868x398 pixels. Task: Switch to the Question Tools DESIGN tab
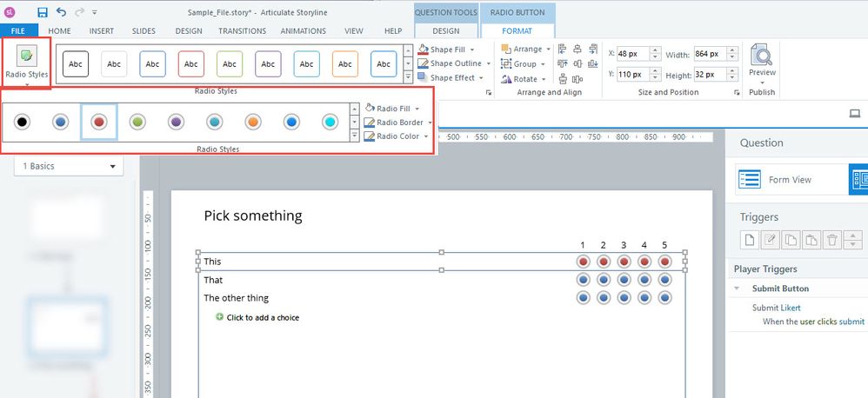(445, 31)
